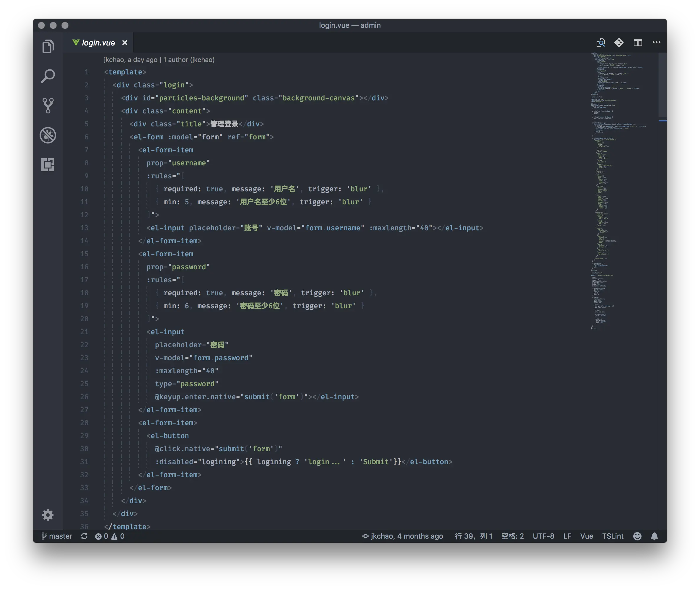Open the more actions ellipsis menu
This screenshot has width=700, height=590.
(x=657, y=43)
